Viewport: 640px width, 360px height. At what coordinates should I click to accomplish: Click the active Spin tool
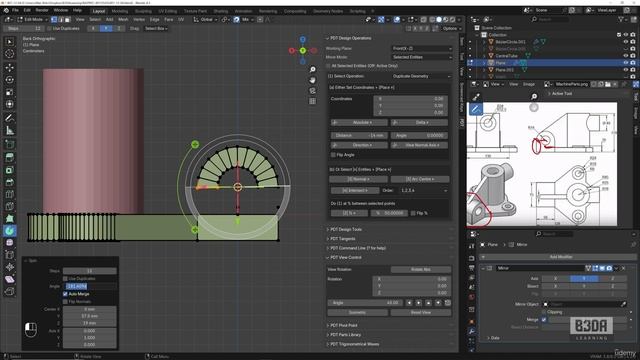10,231
